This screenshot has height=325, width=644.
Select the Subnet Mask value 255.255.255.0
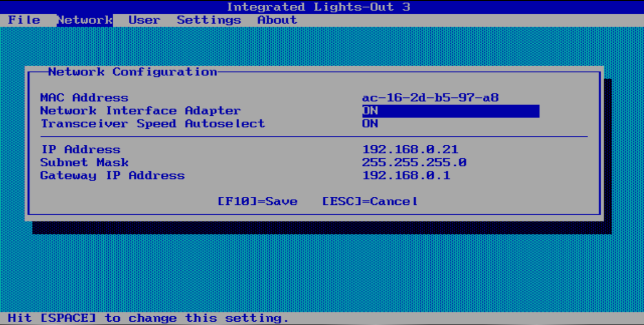click(414, 162)
